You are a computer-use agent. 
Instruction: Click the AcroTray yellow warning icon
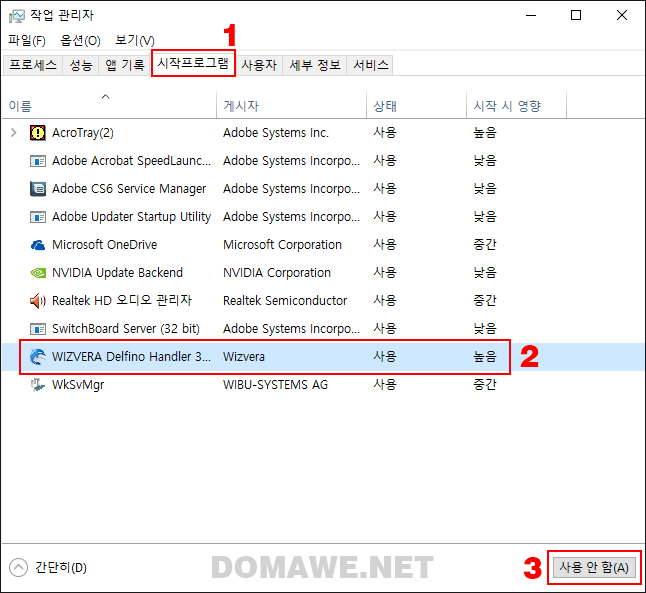point(37,133)
